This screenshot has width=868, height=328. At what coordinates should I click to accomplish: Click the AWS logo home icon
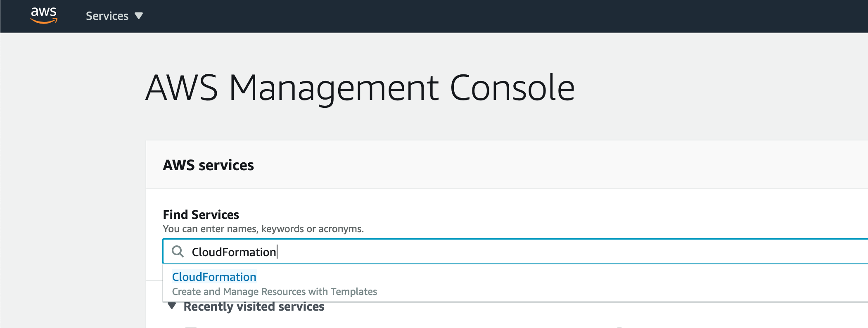(44, 15)
